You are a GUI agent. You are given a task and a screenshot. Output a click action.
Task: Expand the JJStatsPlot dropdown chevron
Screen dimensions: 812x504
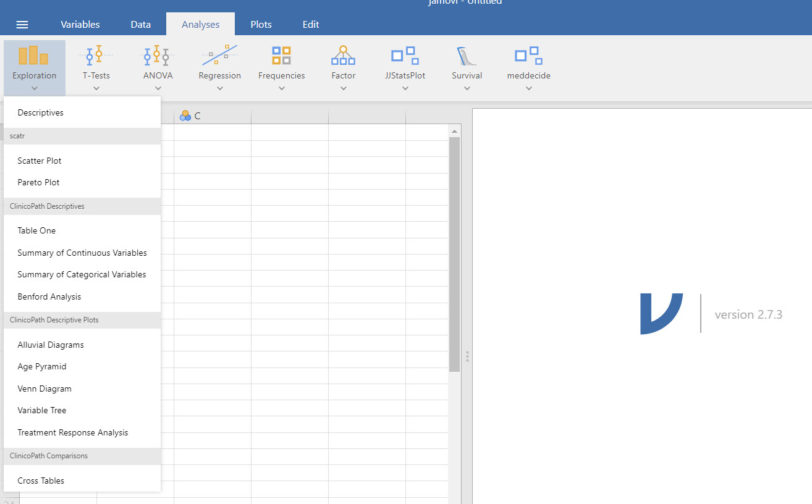click(x=405, y=88)
